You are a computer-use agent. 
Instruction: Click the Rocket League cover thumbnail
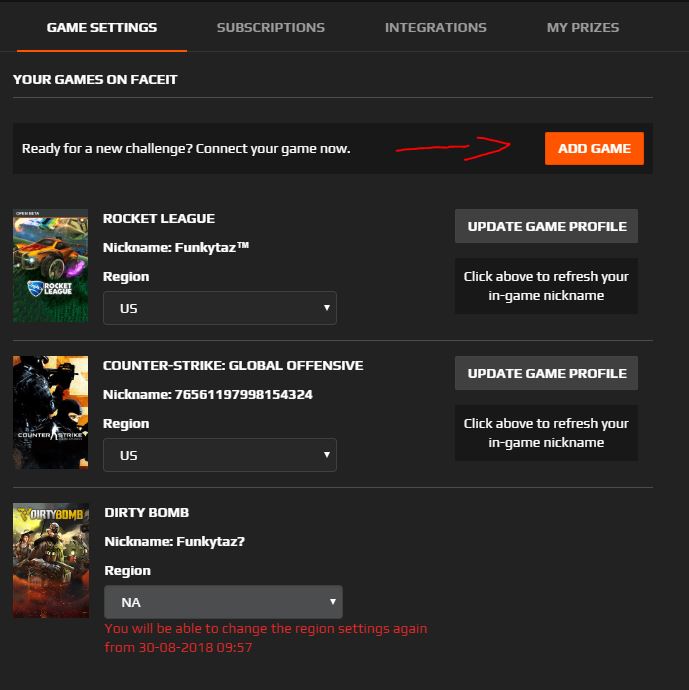tap(50, 266)
